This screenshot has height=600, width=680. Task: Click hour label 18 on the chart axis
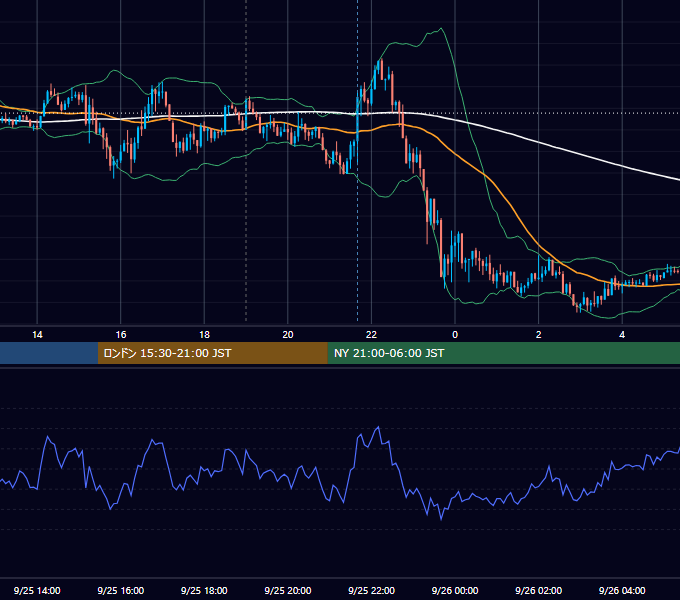coord(204,335)
